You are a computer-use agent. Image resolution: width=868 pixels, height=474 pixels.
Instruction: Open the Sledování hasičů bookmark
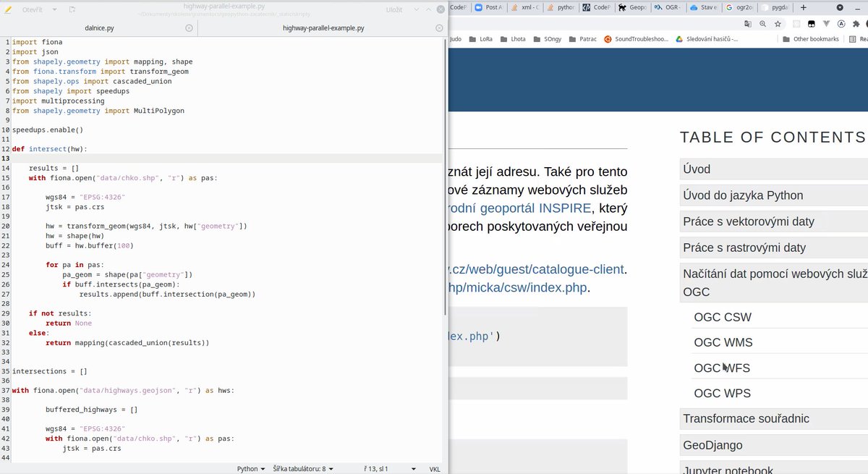click(707, 39)
